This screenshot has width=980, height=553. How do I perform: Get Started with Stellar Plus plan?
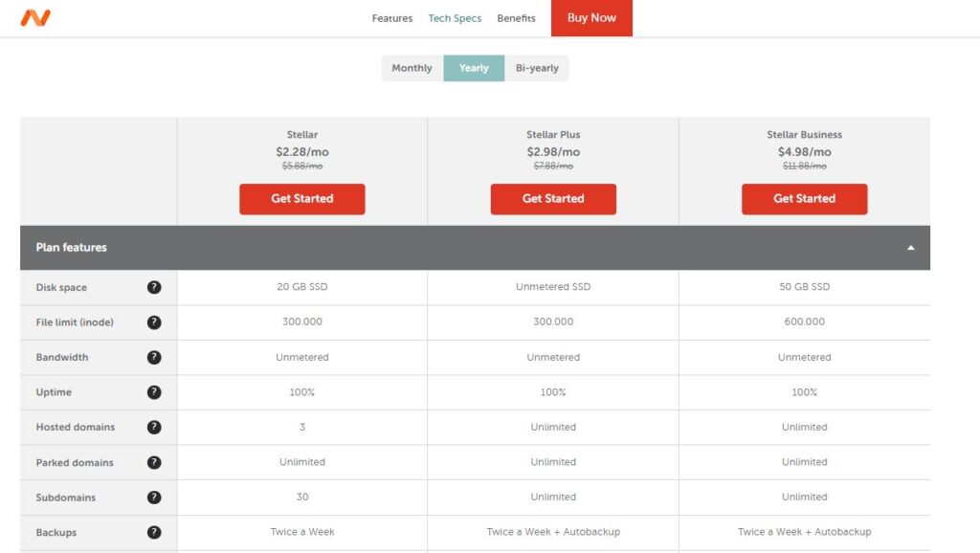[x=553, y=199]
